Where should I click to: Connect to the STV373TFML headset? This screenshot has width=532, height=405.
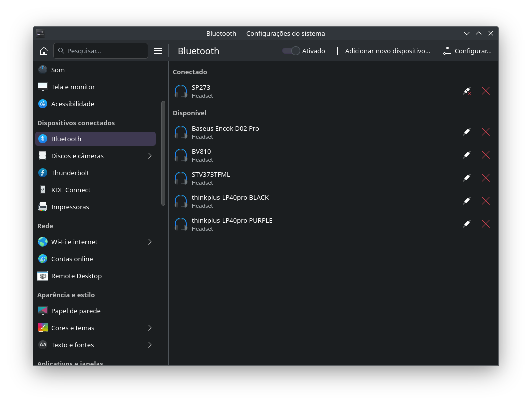click(x=467, y=178)
